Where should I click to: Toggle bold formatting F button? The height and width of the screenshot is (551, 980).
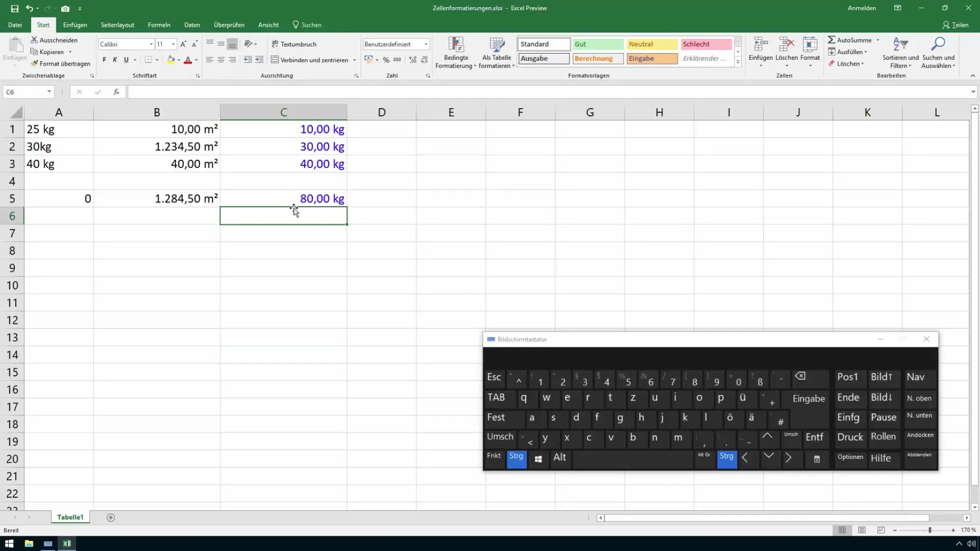pos(104,60)
